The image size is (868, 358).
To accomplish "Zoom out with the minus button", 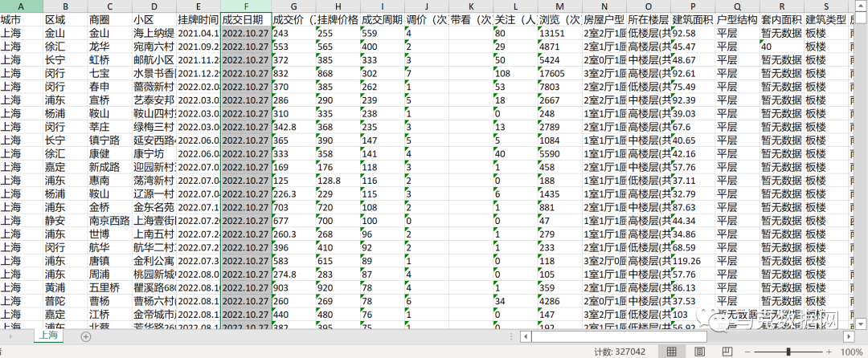I will click(x=748, y=352).
